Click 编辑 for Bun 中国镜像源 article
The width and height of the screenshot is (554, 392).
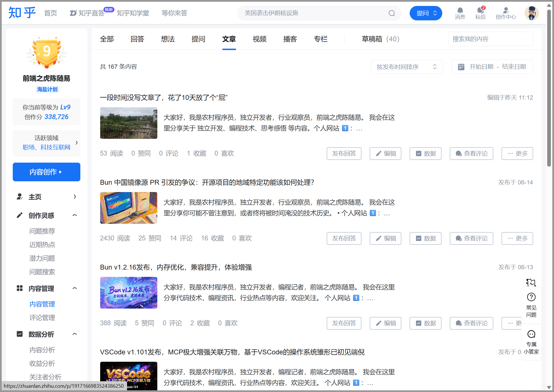pyautogui.click(x=385, y=238)
